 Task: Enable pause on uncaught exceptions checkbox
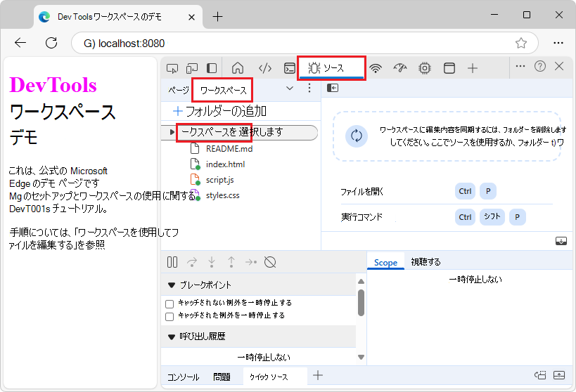[169, 304]
